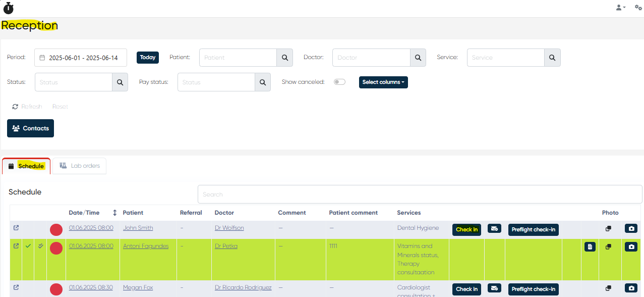Click the single checkmark in Antoni Fagundes' row
The height and width of the screenshot is (297, 644).
(28, 246)
